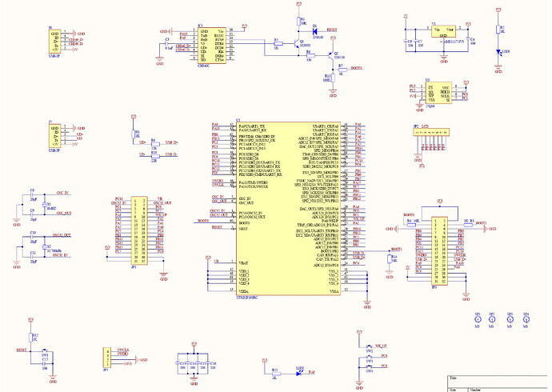Screen dimensions: 552x392
Task: Select capacitor C3 0.1uF near CH340
Action: 166,44
